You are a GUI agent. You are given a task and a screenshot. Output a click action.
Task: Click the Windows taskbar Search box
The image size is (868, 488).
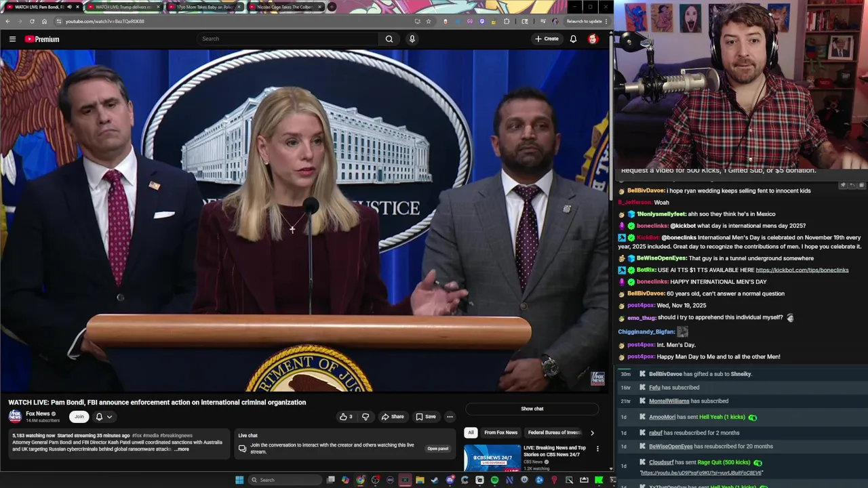tap(285, 480)
